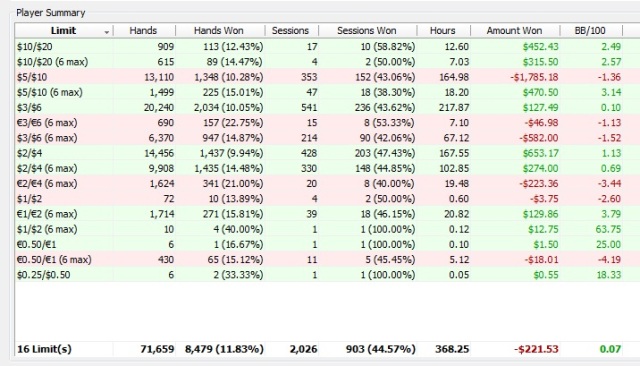Click the Player Summary group title
The height and width of the screenshot is (366, 640).
coord(51,13)
